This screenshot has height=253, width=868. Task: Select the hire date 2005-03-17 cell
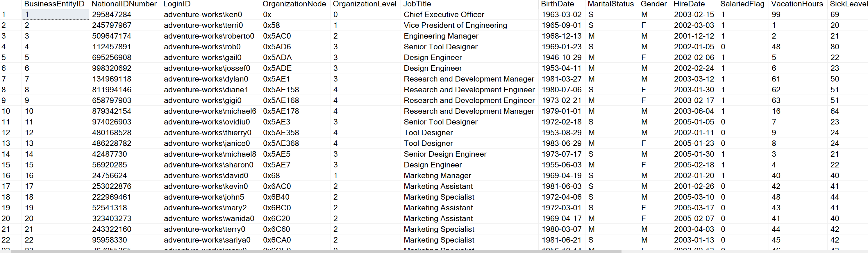(694, 208)
